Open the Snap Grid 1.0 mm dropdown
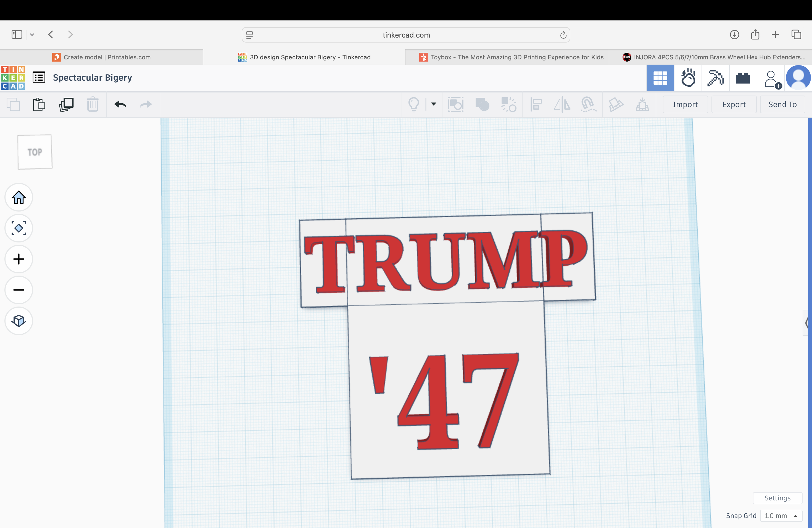This screenshot has height=528, width=812. (781, 515)
